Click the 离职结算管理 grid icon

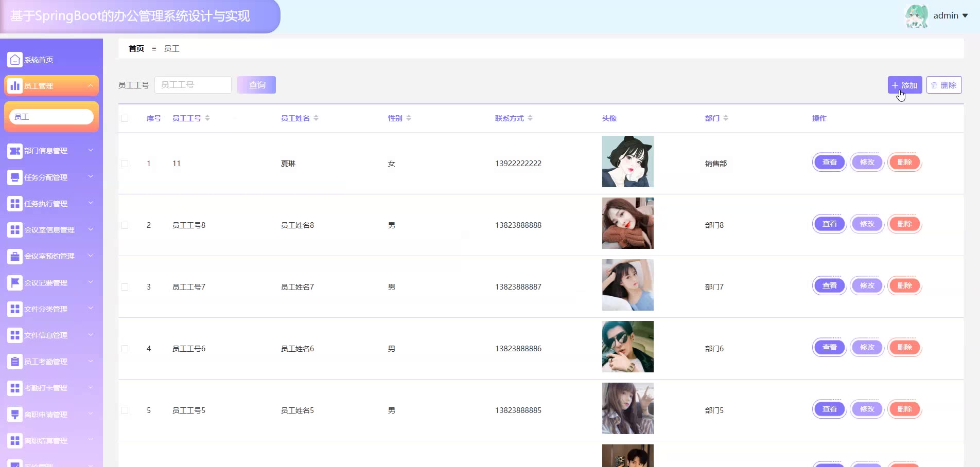point(15,441)
